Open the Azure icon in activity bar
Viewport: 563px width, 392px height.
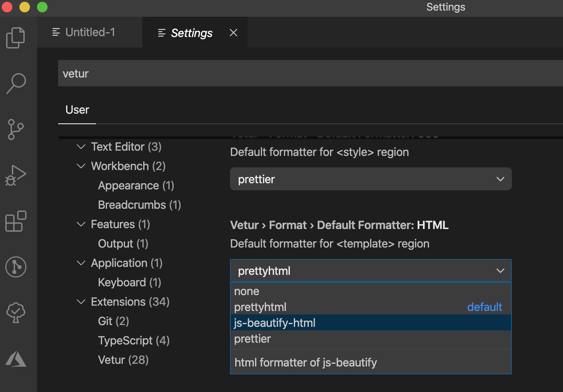[16, 359]
